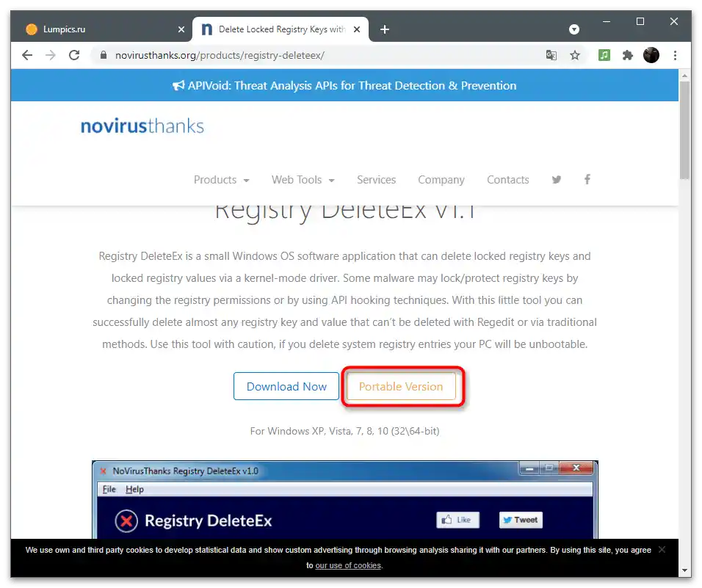Select the Delete Locked Registry Keys tab
The width and height of the screenshot is (702, 588).
point(281,29)
